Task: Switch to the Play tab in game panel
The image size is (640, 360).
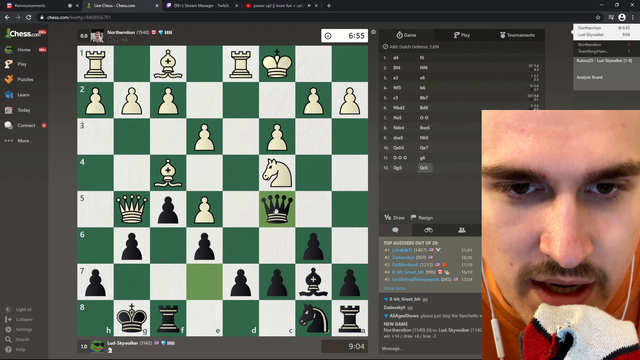Action: point(462,35)
